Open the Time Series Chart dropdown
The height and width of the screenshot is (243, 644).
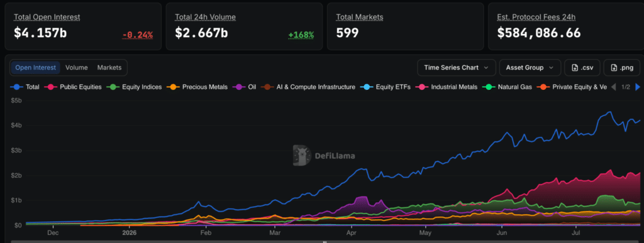(x=457, y=68)
